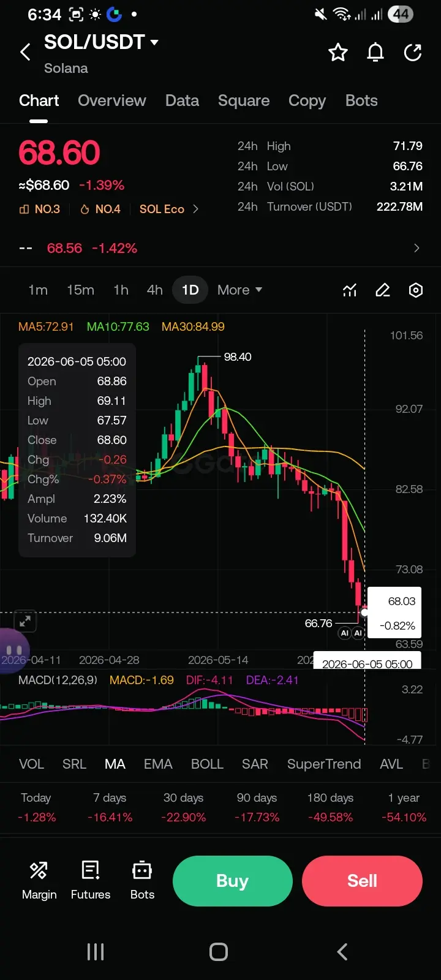Open chart settings hexagon icon

tap(416, 290)
